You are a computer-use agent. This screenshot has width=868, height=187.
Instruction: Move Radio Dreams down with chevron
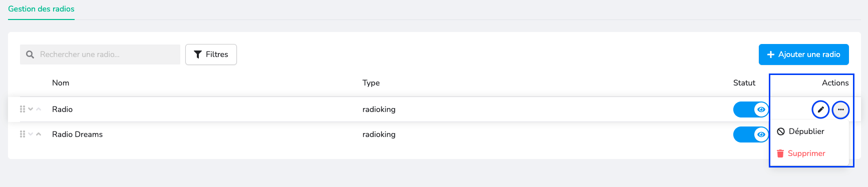[31, 134]
